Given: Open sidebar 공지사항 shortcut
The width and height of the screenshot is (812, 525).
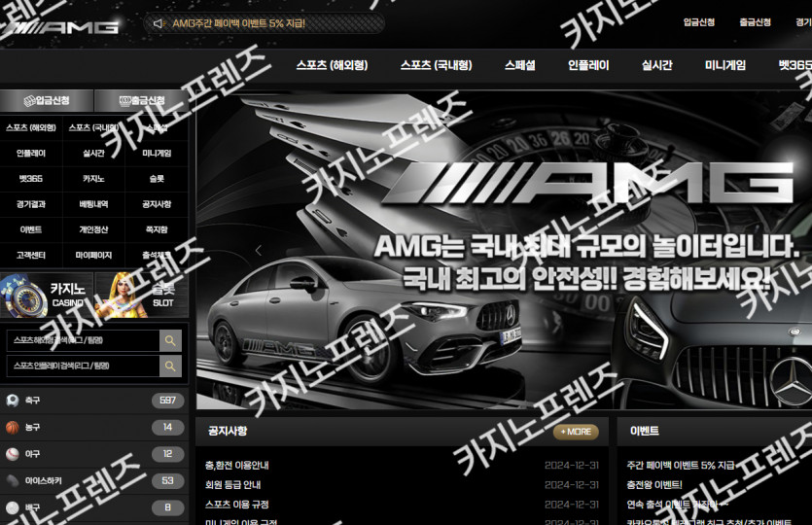Looking at the screenshot, I should click(157, 204).
